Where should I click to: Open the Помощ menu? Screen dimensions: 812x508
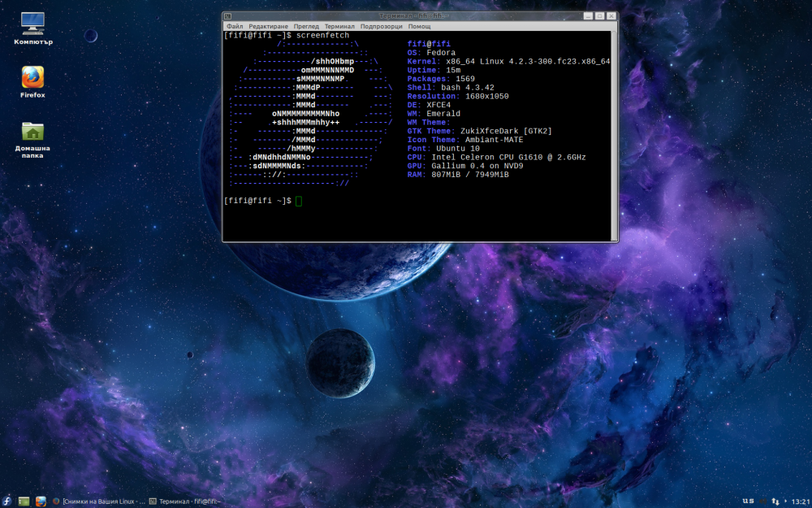point(420,27)
